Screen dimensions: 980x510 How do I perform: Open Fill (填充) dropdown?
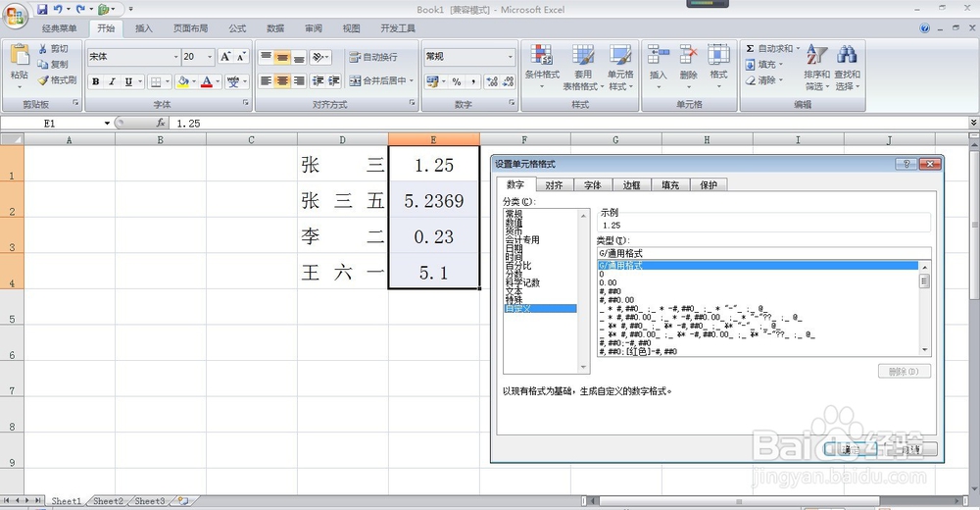pos(763,65)
